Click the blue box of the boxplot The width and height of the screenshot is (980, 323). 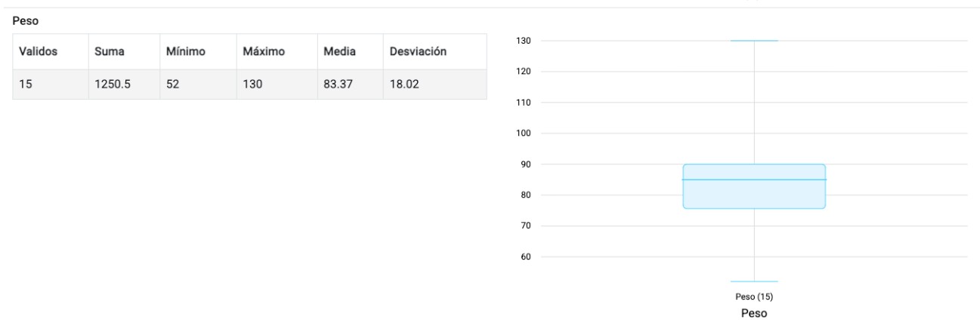754,195
